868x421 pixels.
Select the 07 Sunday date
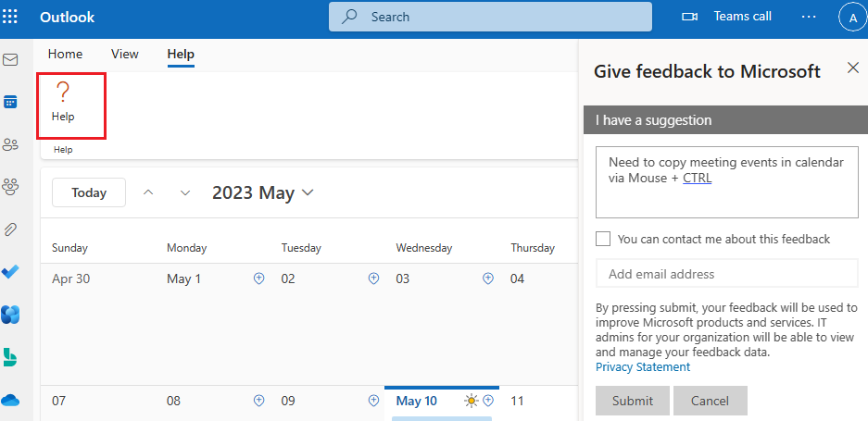pos(58,401)
